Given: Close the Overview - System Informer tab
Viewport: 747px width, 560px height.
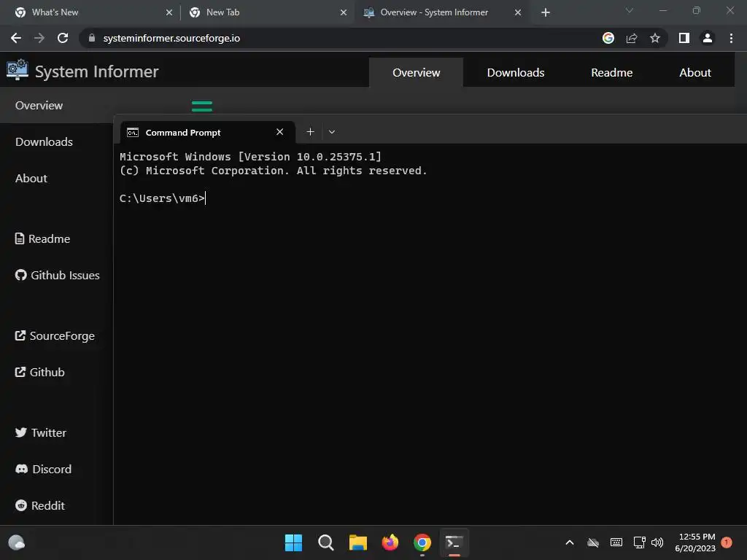Looking at the screenshot, I should [x=518, y=12].
